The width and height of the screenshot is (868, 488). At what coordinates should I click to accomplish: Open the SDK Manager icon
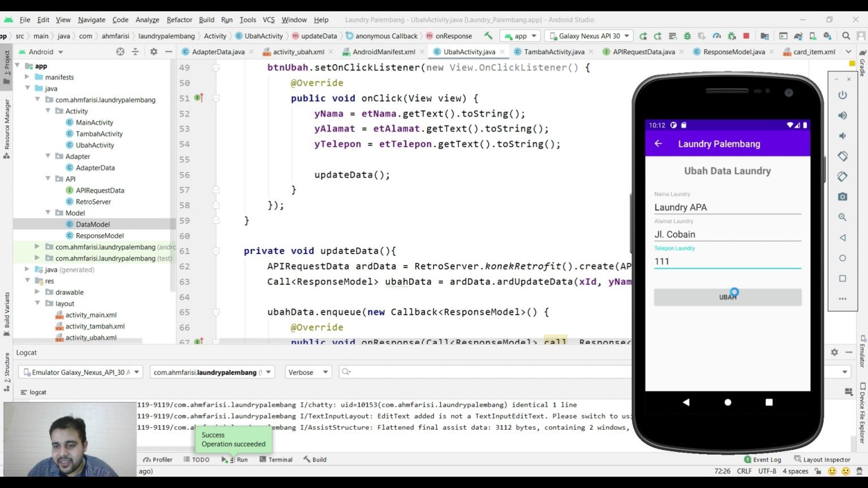(827, 36)
